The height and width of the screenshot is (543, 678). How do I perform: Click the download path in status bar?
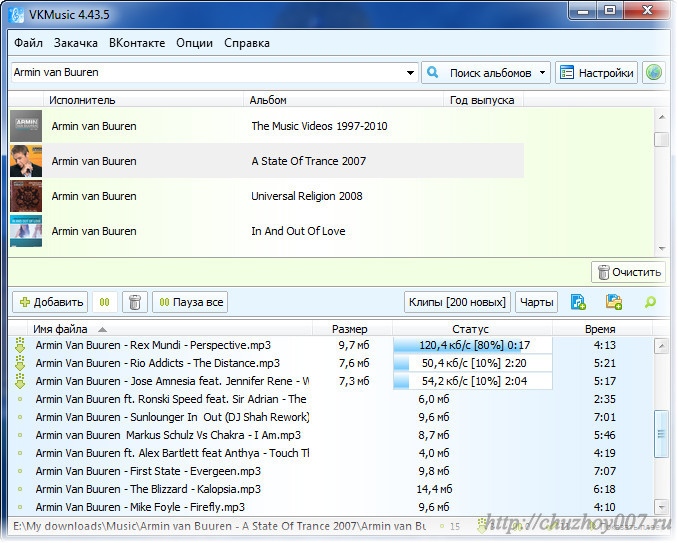click(220, 526)
